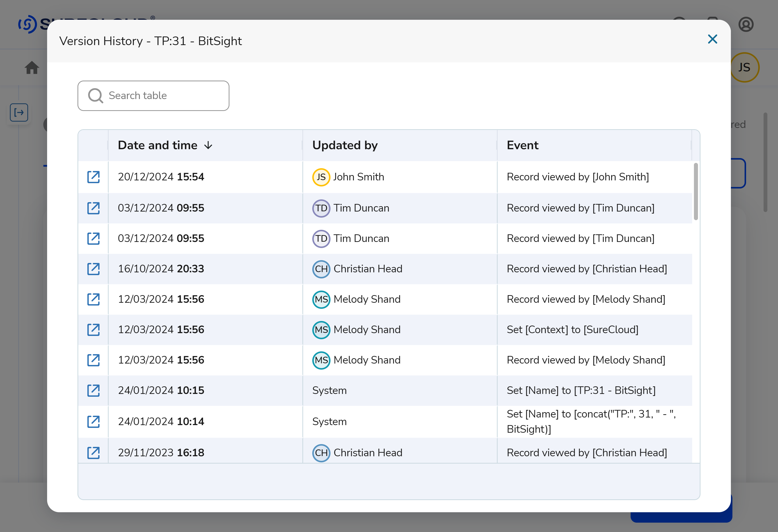This screenshot has width=778, height=532.
Task: Open the Christian Head 16/10/2024 record link
Action: [x=93, y=269]
